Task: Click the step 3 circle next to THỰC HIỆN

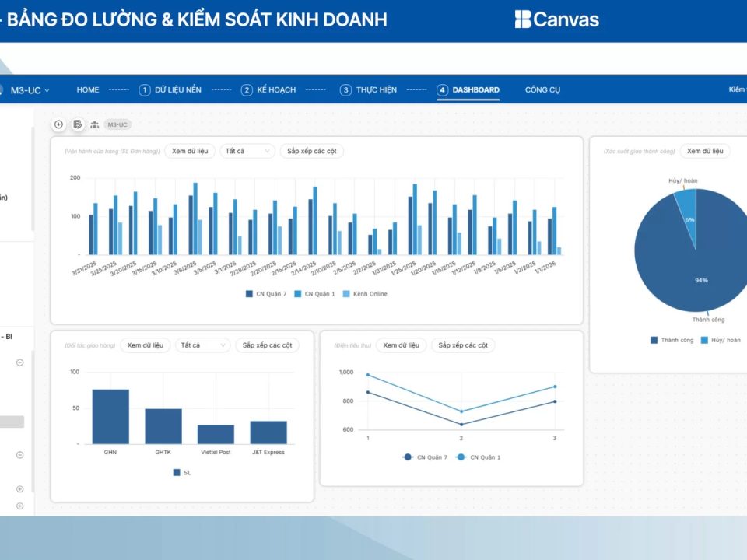Action: click(345, 90)
